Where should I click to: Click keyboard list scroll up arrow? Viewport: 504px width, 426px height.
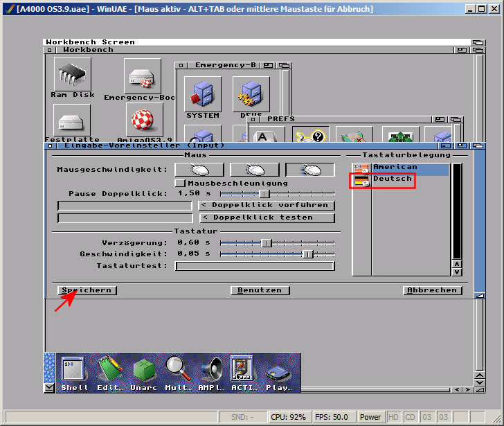click(x=457, y=264)
